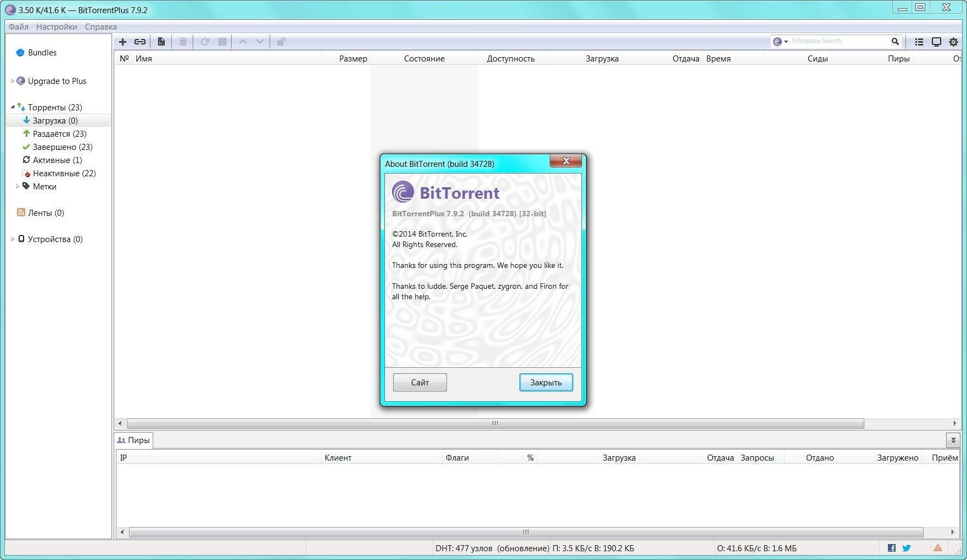Select the Пиры tab
Screen dimensions: 967x560
pyautogui.click(x=133, y=440)
